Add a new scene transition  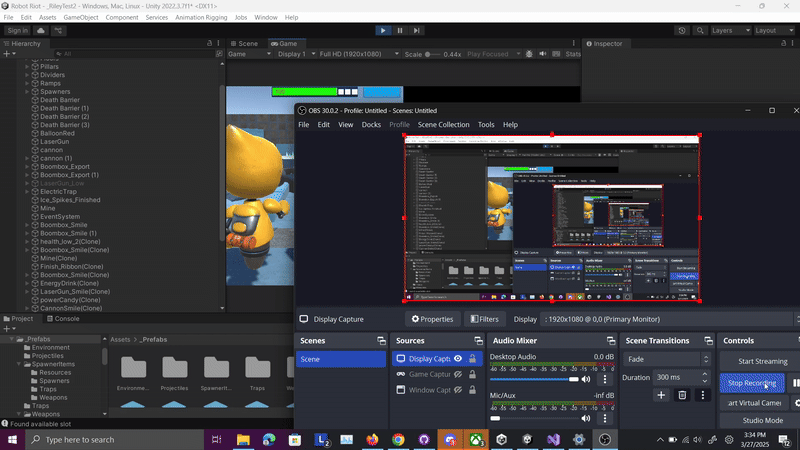pyautogui.click(x=661, y=395)
